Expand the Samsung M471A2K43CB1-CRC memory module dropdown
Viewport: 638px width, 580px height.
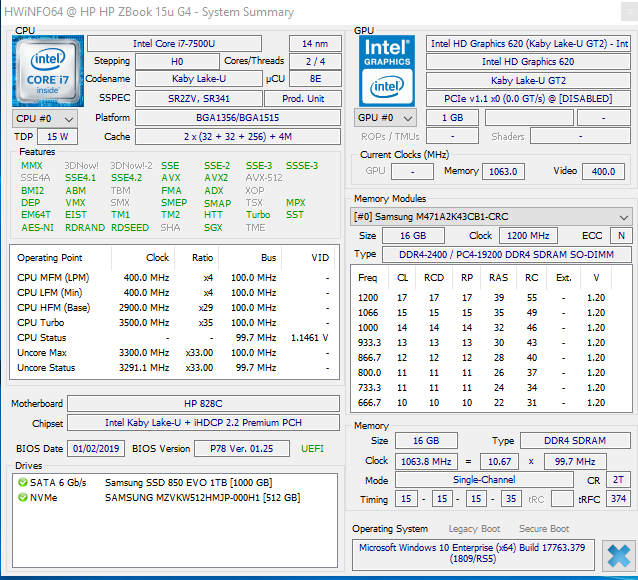click(491, 217)
